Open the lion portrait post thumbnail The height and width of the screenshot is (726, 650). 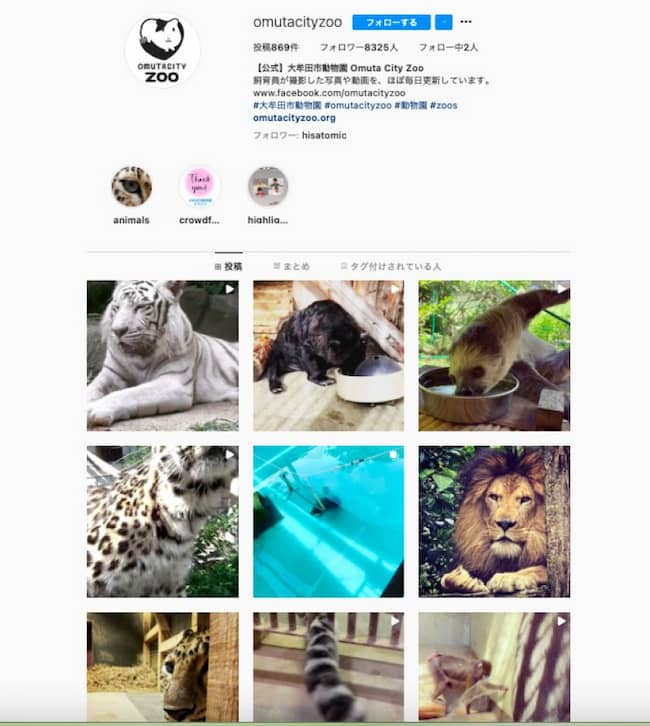coord(494,521)
